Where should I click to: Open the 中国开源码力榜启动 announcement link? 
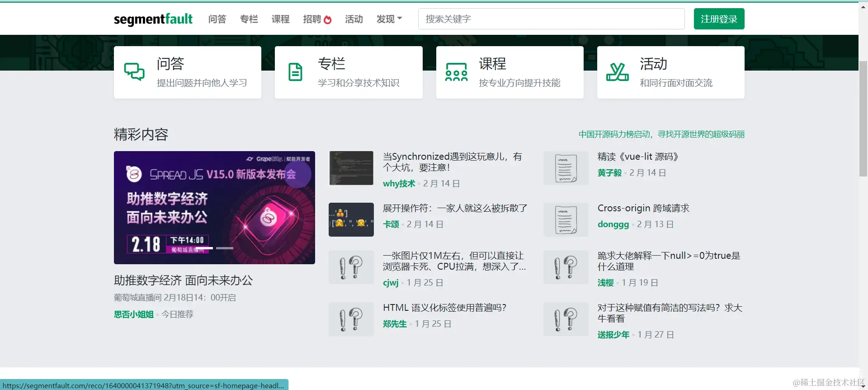tap(661, 134)
